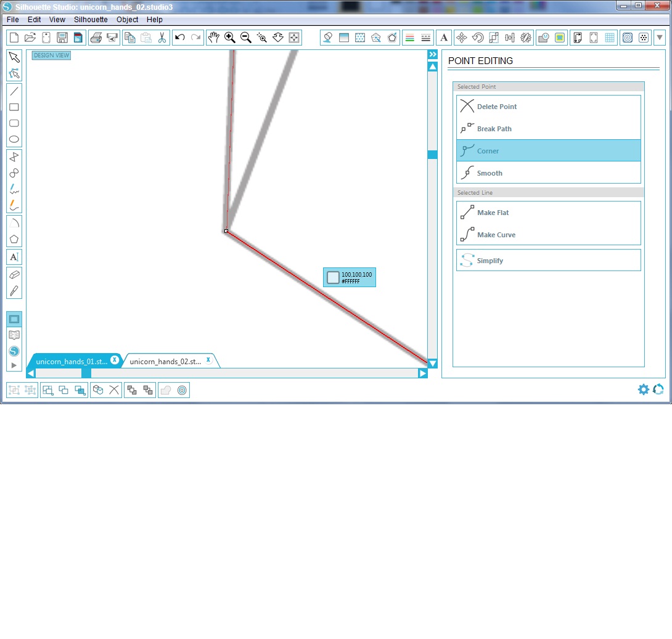Click the scroll right arrow

pyautogui.click(x=423, y=373)
